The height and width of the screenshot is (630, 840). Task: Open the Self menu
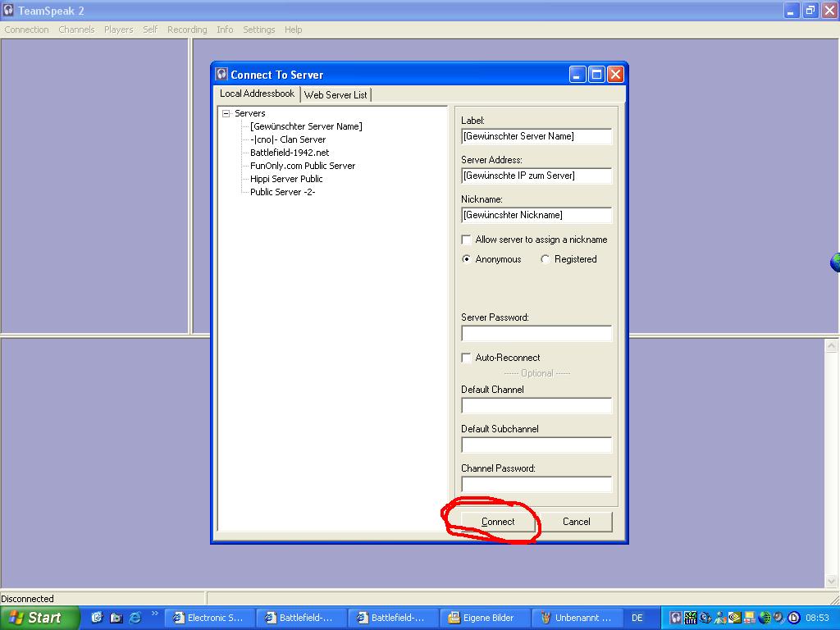click(x=150, y=30)
